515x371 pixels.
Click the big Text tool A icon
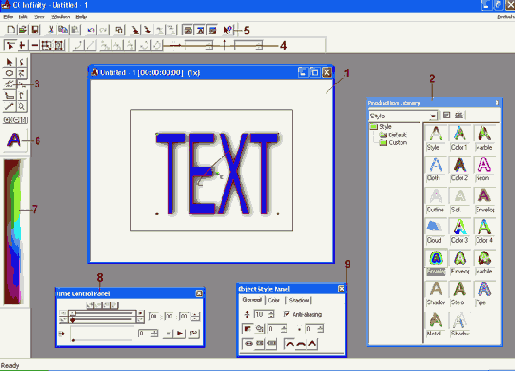click(x=14, y=140)
